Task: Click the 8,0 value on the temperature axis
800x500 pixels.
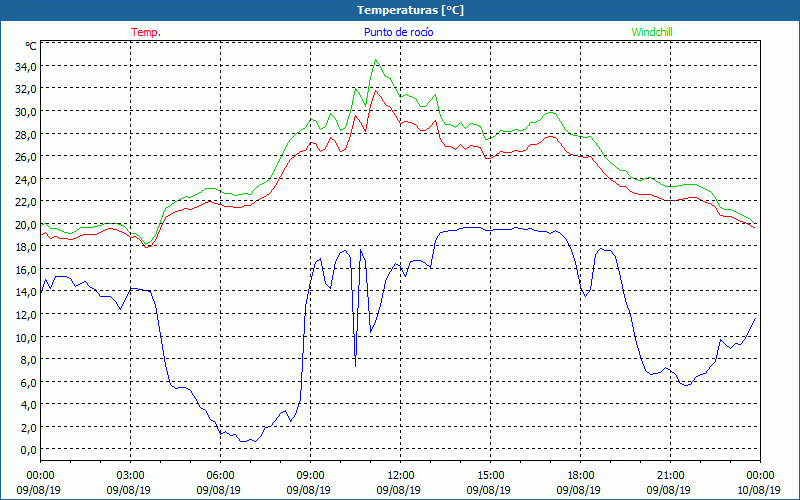Action: pos(28,359)
